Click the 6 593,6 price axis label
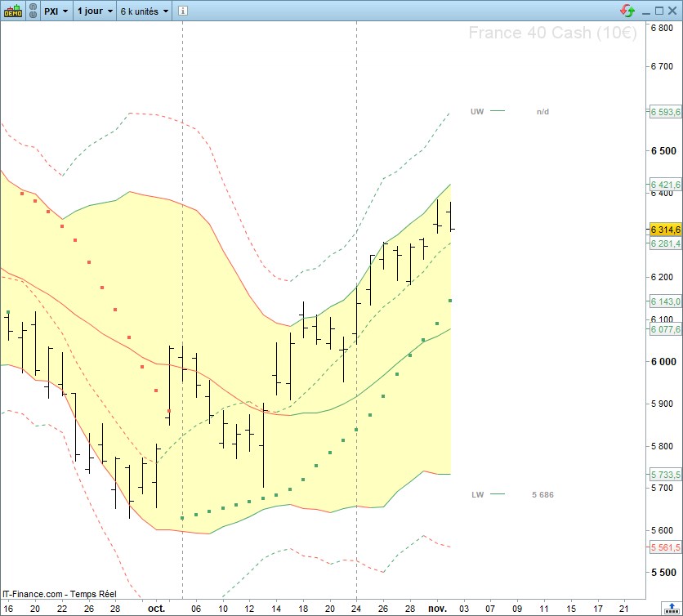The height and width of the screenshot is (616, 683). (x=665, y=112)
